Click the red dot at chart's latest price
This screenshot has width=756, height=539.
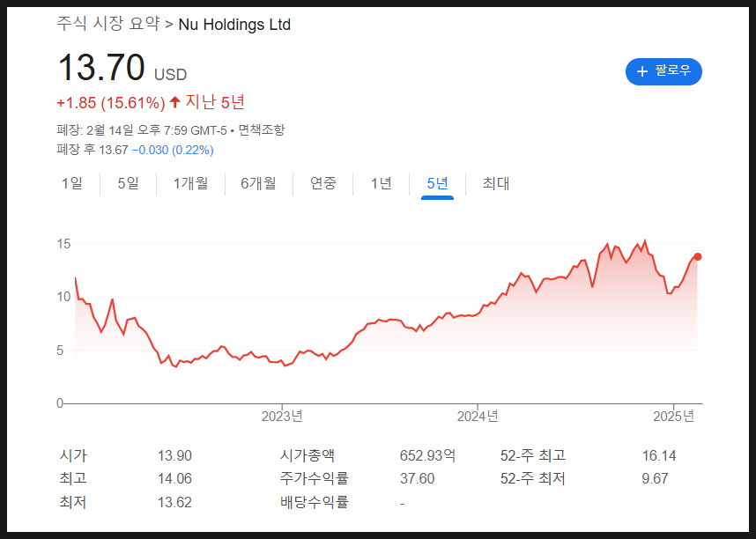698,256
